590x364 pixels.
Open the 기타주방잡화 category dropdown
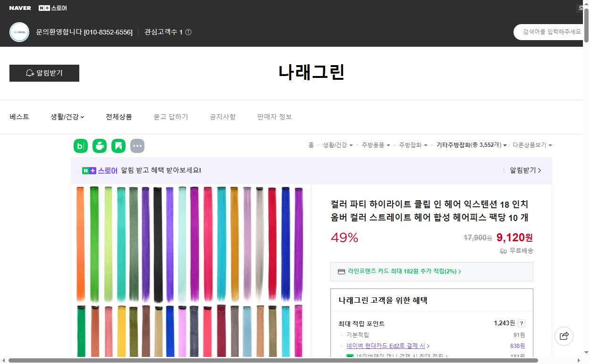[471, 145]
